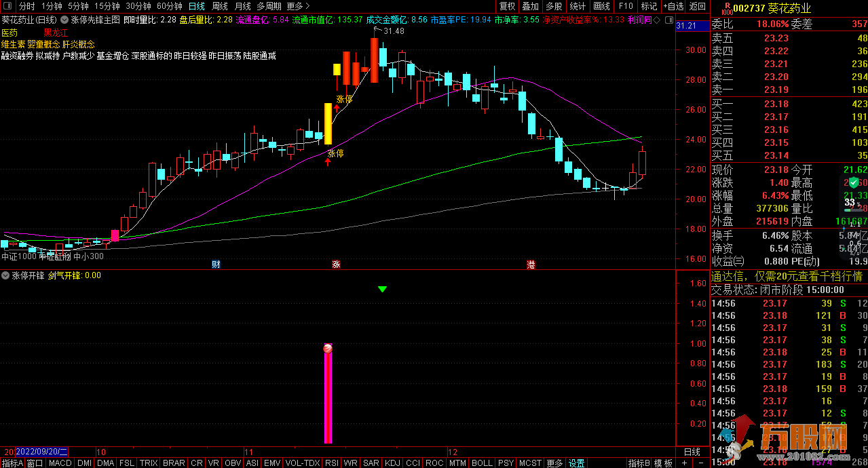The width and height of the screenshot is (868, 468).
Task: Select the BRAR indicator
Action: (174, 463)
